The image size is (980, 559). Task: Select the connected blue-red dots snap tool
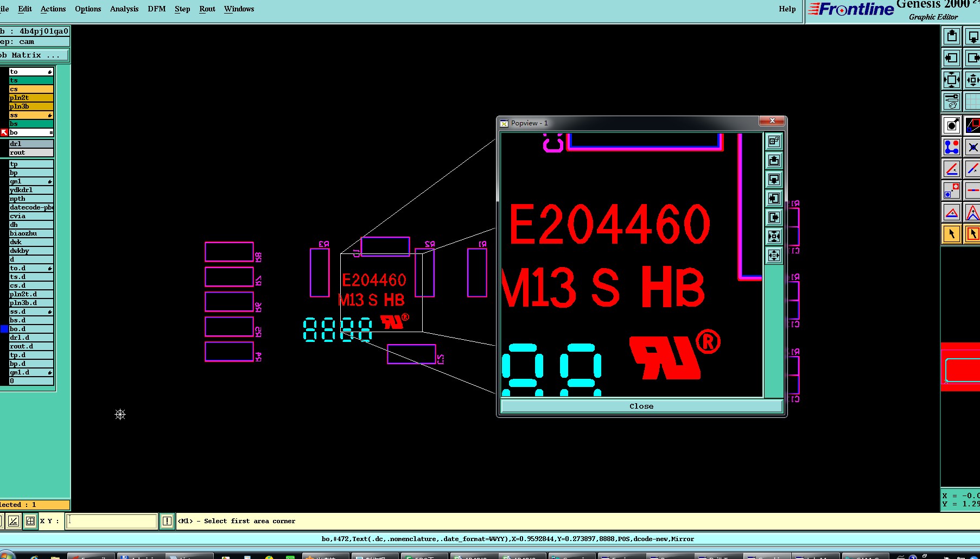point(952,147)
